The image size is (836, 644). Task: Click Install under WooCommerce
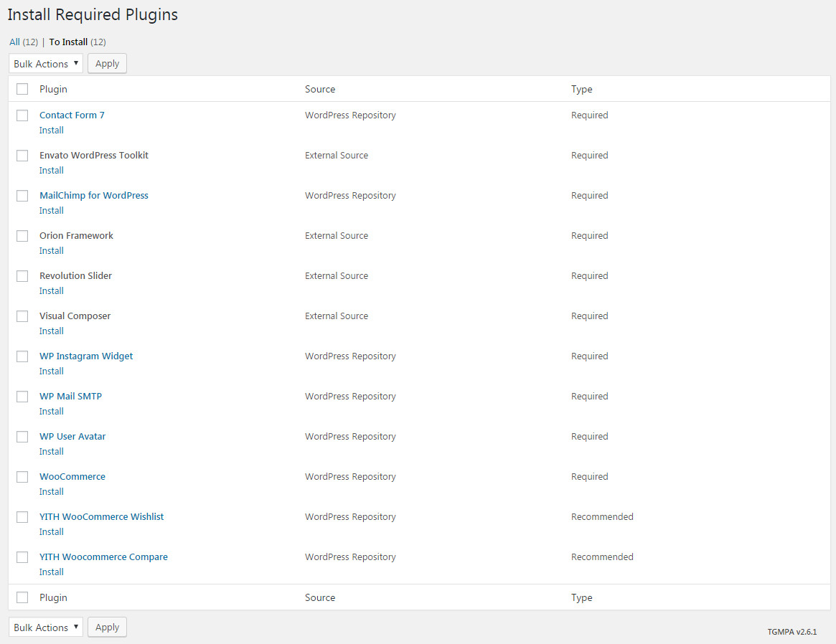(51, 492)
